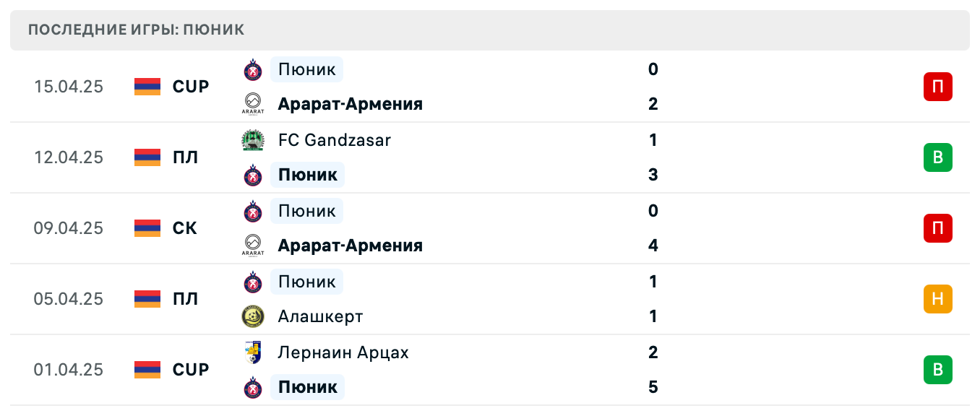
Task: Select СК competition label for 09.04.25
Action: pos(185,228)
